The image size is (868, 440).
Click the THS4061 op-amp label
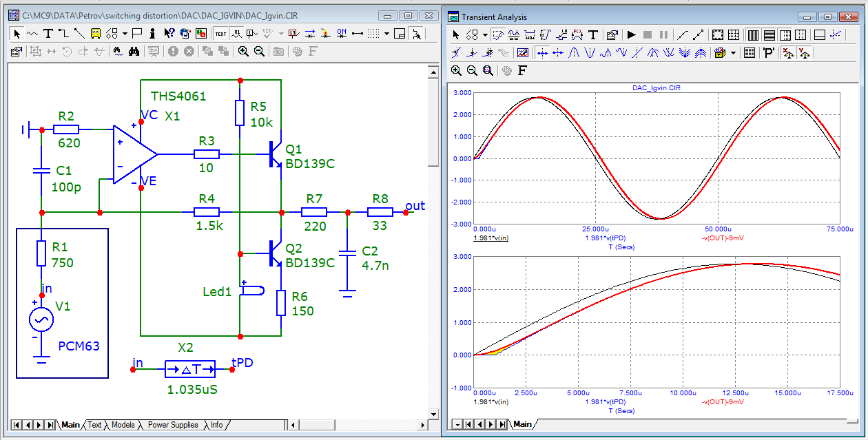pyautogui.click(x=178, y=96)
